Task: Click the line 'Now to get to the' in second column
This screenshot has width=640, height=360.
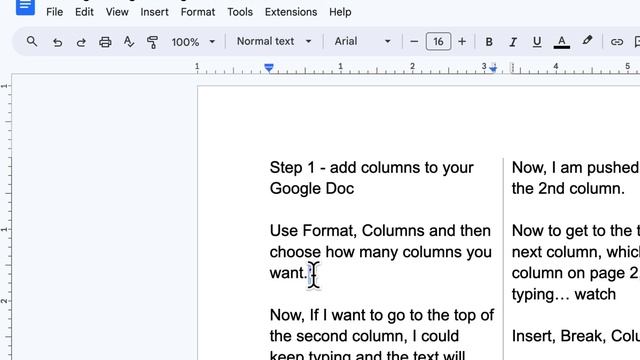Action: (x=576, y=231)
